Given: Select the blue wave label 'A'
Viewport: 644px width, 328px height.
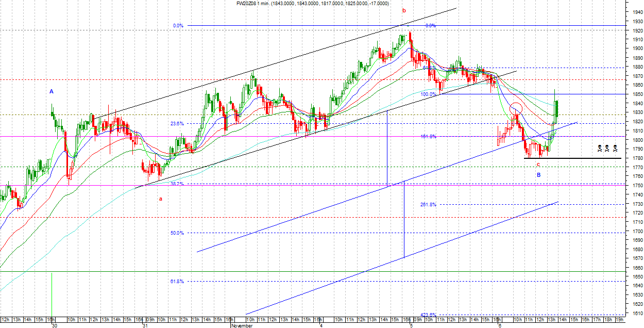Looking at the screenshot, I should click(x=52, y=91).
